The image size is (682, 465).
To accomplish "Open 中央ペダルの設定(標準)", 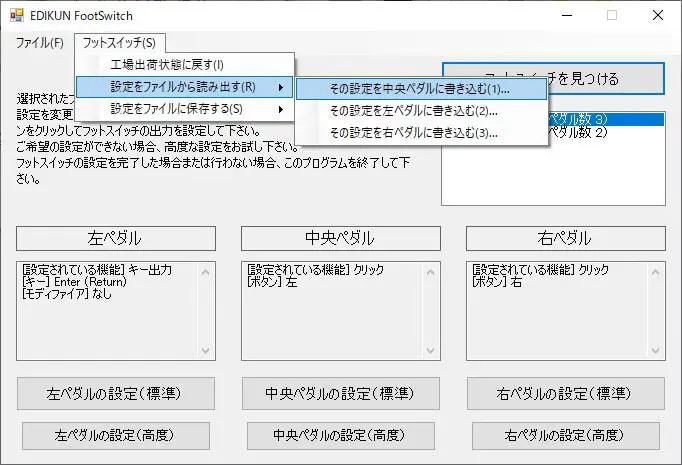I will (x=341, y=394).
